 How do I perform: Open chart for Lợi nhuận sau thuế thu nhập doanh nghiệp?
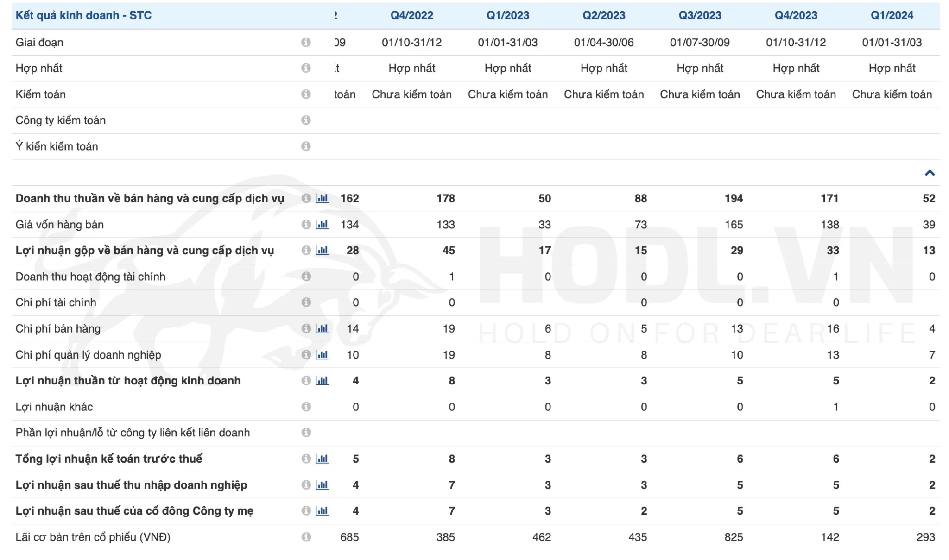pos(322,485)
